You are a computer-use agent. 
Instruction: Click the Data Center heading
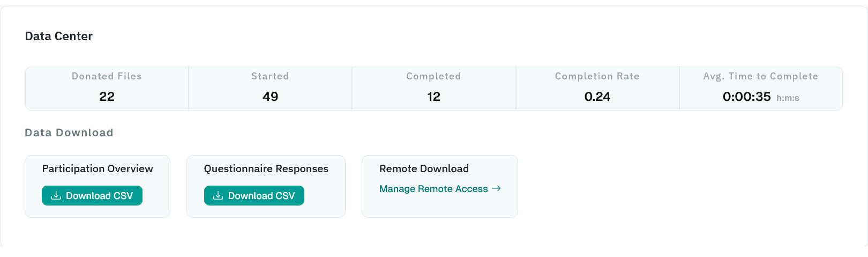(x=59, y=36)
